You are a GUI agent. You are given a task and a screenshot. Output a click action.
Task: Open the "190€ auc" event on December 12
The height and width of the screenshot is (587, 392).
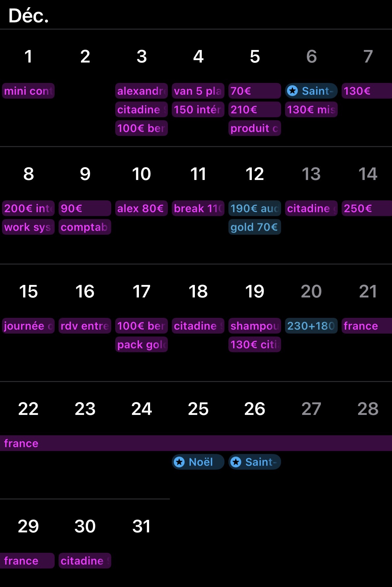point(254,208)
